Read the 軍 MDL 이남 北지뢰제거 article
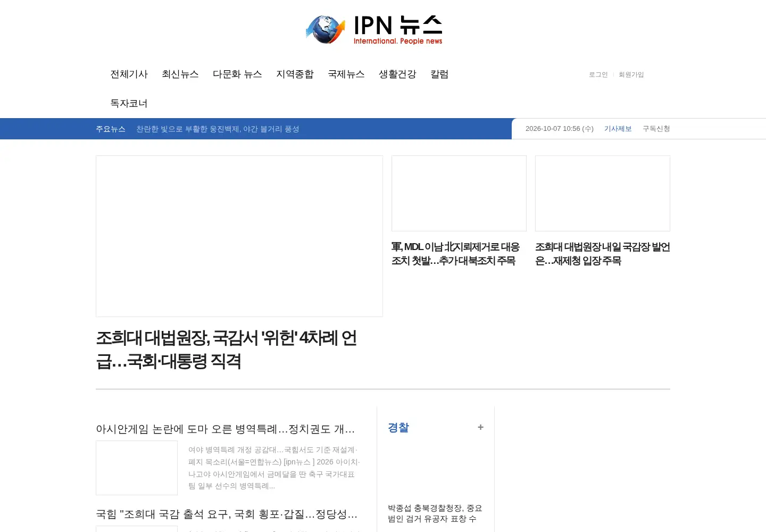Viewport: 766px width, 532px height. coord(455,254)
